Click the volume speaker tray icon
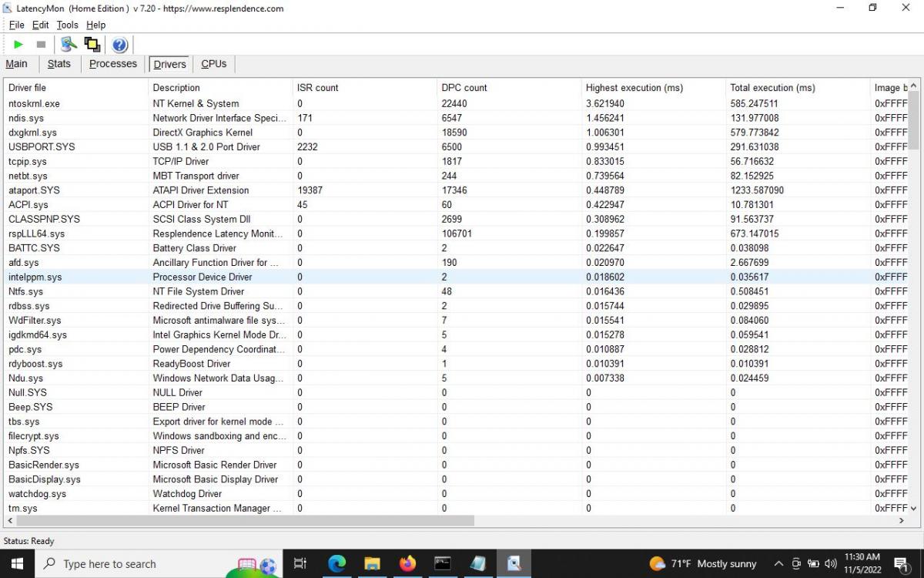 (x=830, y=563)
